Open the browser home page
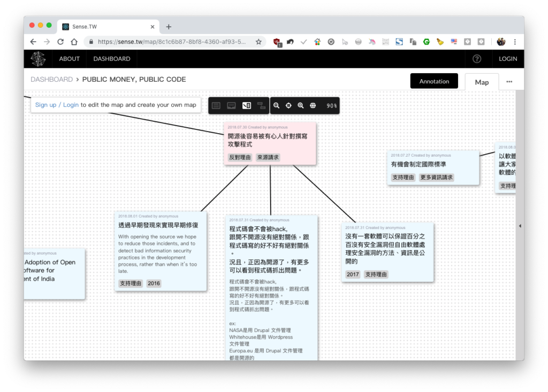548x392 pixels. coord(74,42)
